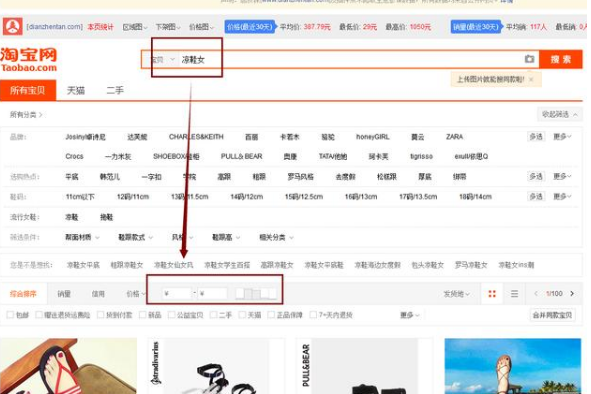
Task: Check the 正品保障 checkbox
Action: point(271,314)
